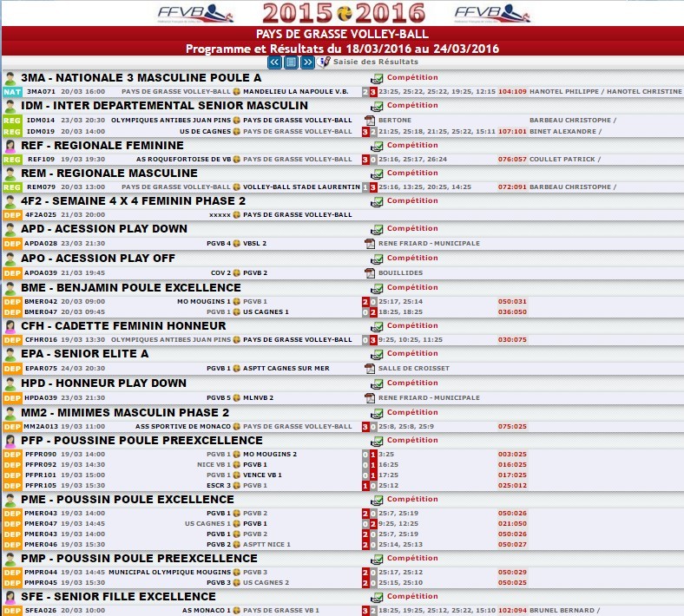Viewport: 684px width, 616px height.
Task: Click the right FFVB logo
Action: coord(490,13)
